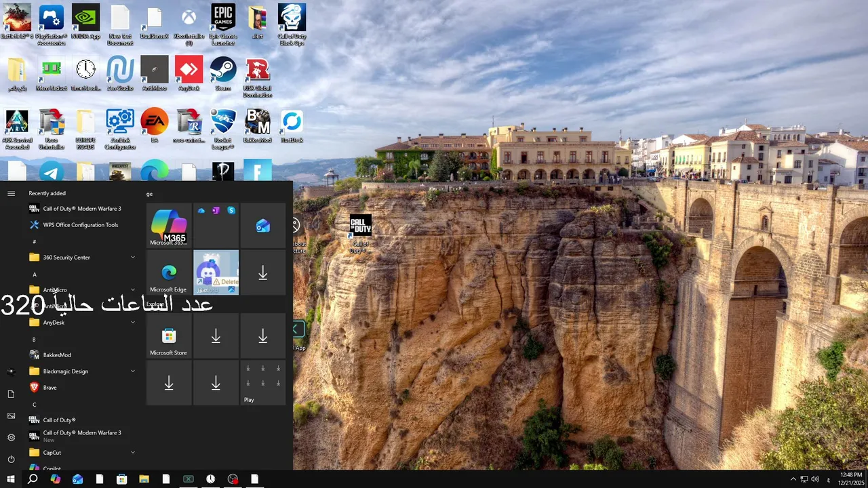Launch Zen Studio from the desktop
The image size is (868, 488).
(x=120, y=74)
